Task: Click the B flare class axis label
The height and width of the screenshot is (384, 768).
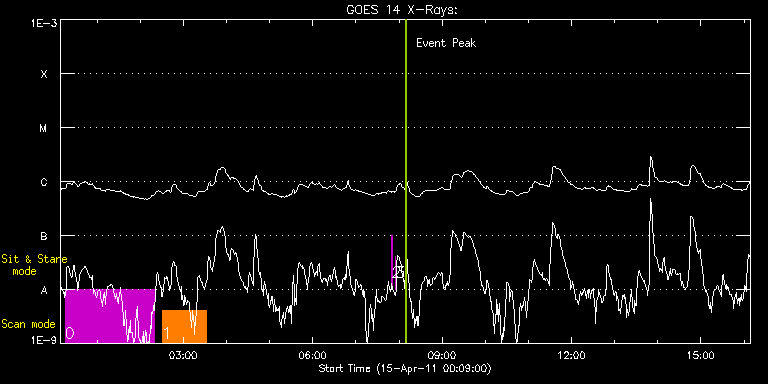Action: (44, 237)
